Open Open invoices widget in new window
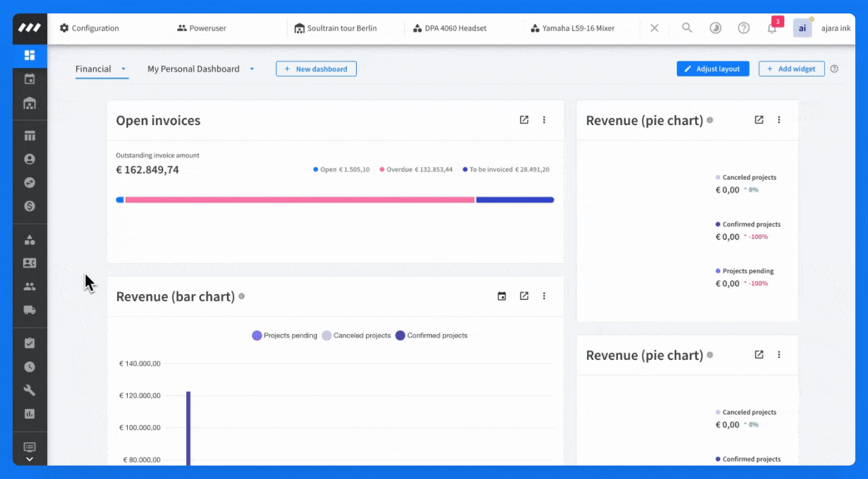Screen dimensions: 868x479 [x=524, y=120]
